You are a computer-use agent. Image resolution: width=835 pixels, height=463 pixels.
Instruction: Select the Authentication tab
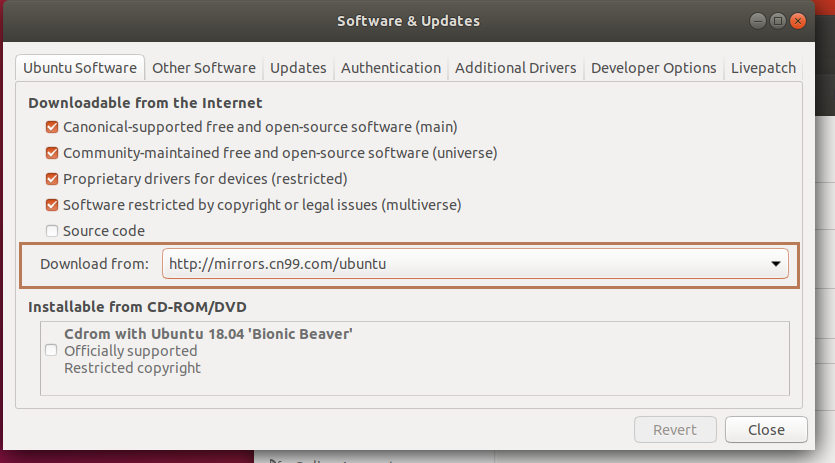[391, 68]
